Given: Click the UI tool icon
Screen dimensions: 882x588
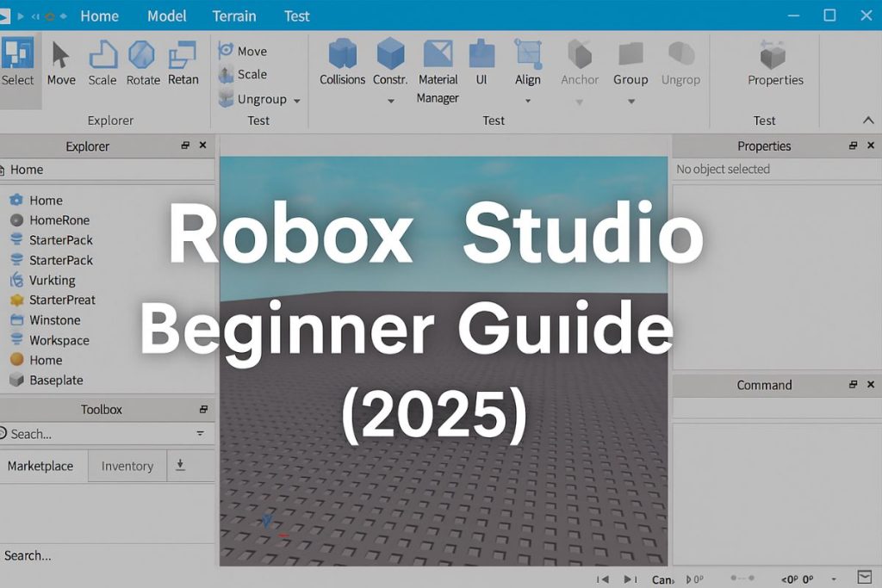Looking at the screenshot, I should 481,62.
